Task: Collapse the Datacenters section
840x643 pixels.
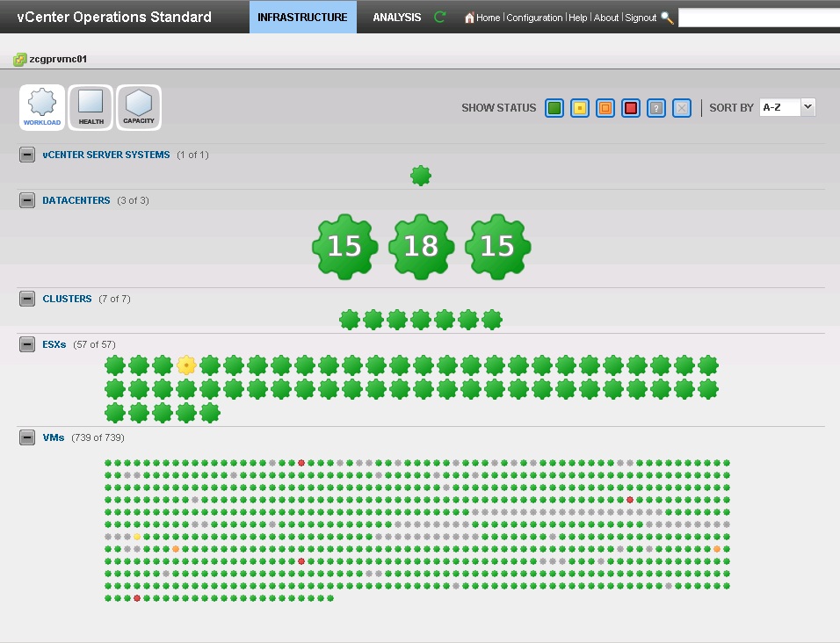Action: tap(27, 200)
